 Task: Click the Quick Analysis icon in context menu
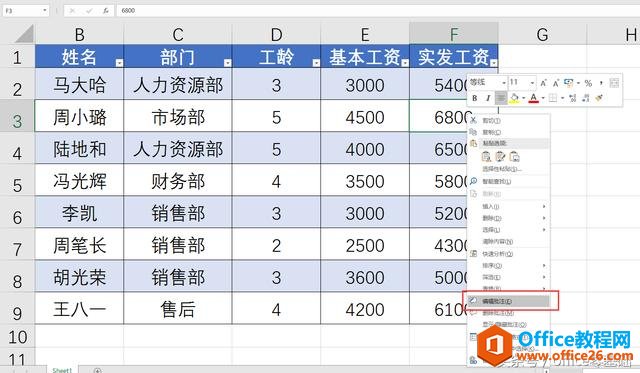click(x=473, y=253)
